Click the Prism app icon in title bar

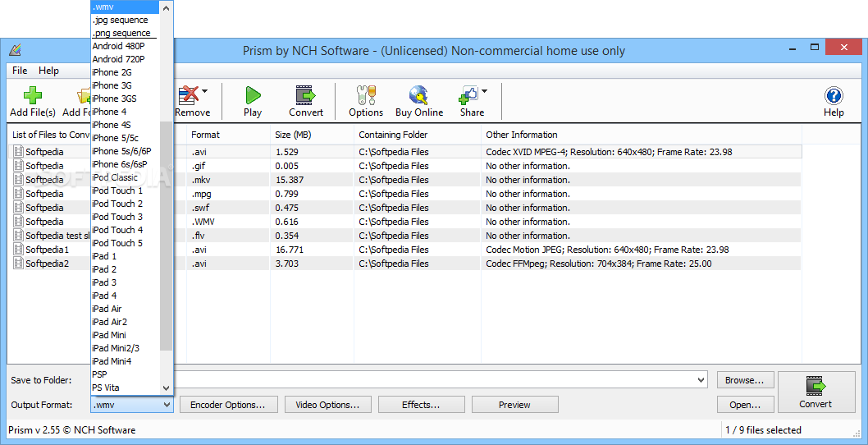point(15,50)
